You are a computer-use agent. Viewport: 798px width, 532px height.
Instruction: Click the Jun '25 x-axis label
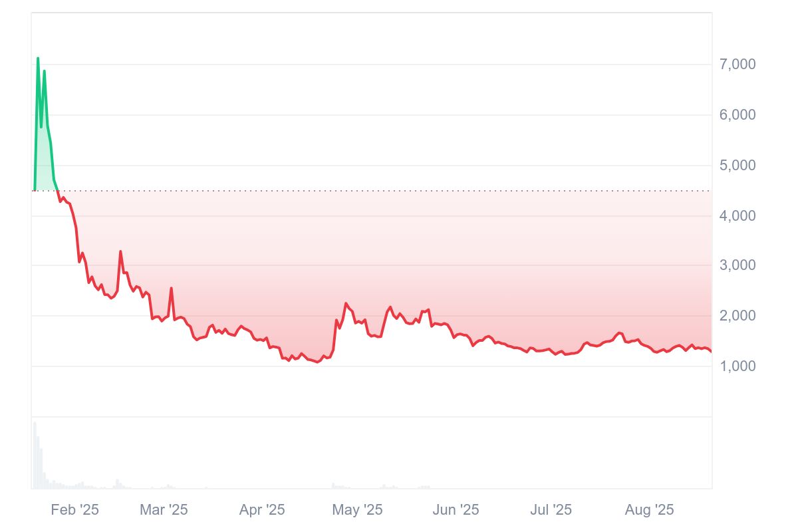tap(456, 510)
